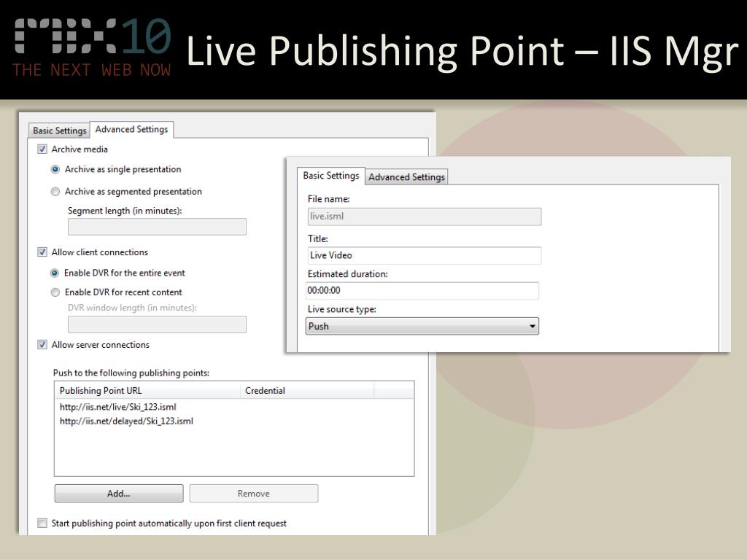Open the Live source type dropdown

(422, 326)
